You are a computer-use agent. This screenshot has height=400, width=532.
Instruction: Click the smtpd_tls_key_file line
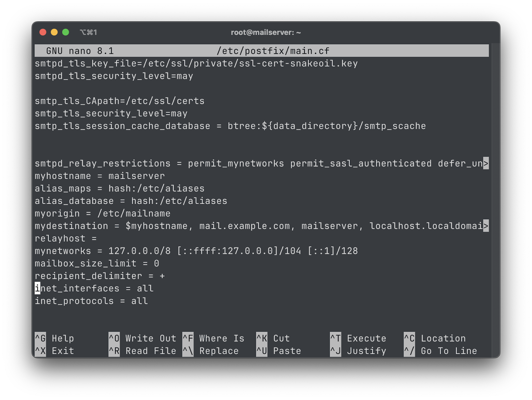196,63
